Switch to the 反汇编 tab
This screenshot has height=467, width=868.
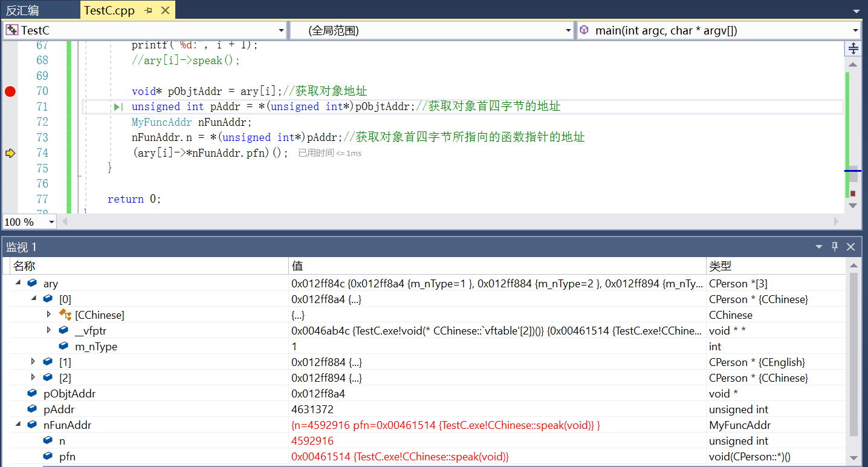click(x=22, y=11)
